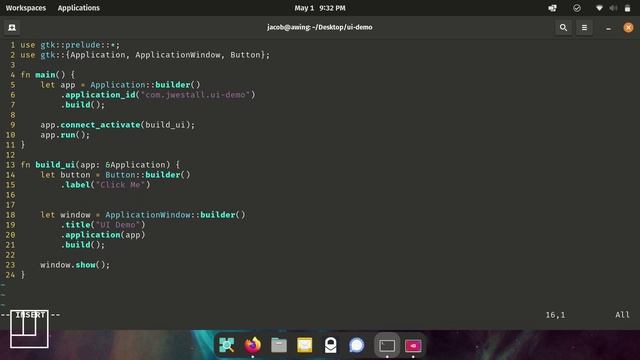640x360 pixels.
Task: Open the battery power indicator
Action: [x=627, y=8]
